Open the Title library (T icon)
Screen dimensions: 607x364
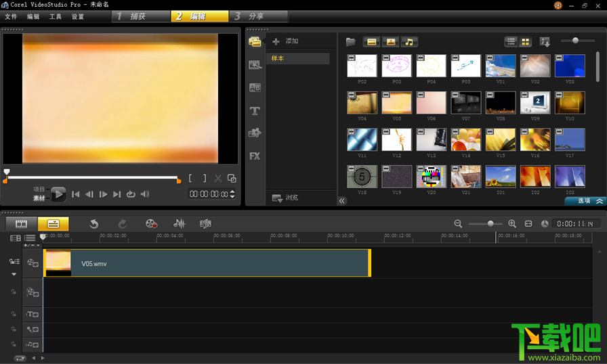pyautogui.click(x=255, y=111)
